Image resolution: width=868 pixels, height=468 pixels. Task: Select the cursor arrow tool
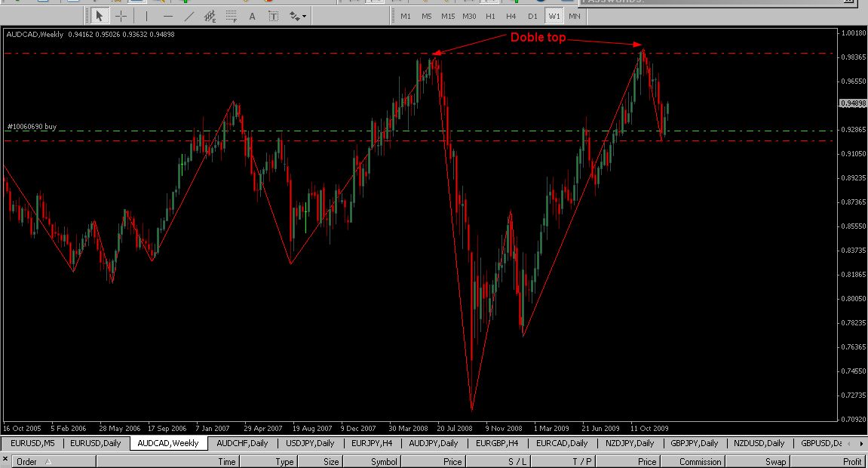click(x=99, y=16)
